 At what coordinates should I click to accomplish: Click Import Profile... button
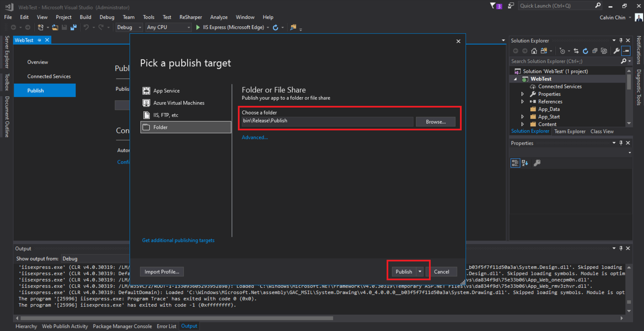162,272
